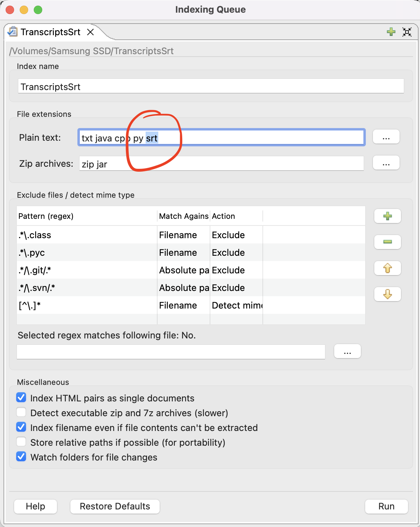
Task: Enable Store relative paths if possible
Action: [x=21, y=442]
